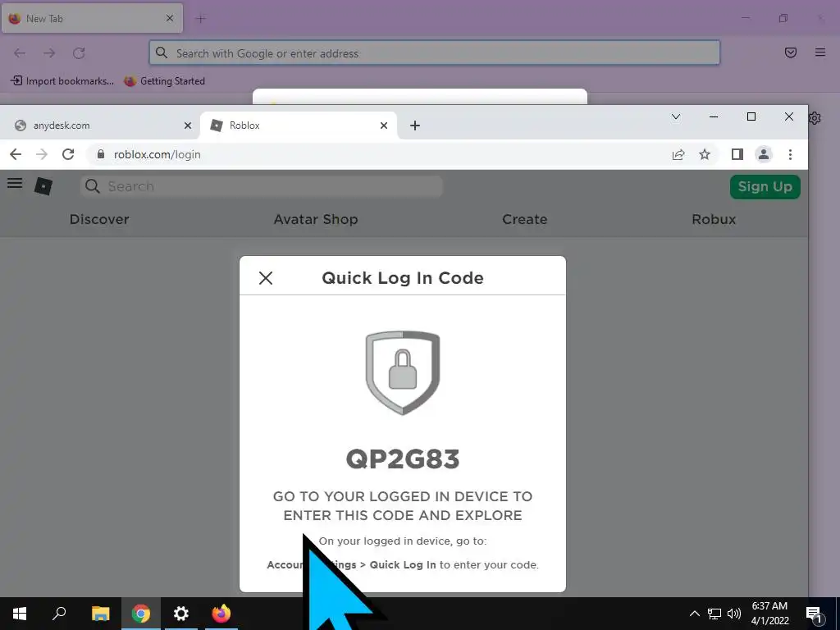
Task: Open volume control tray icon
Action: click(x=734, y=614)
